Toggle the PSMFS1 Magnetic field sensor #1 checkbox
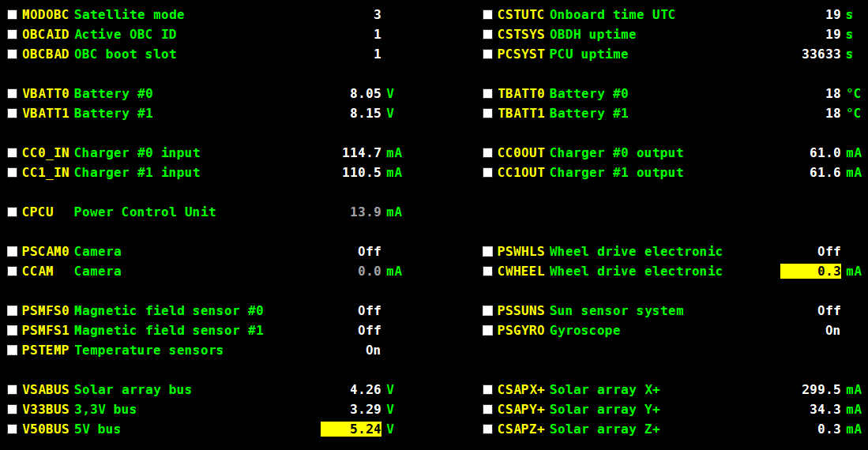Viewport: 868px width, 450px height. click(12, 331)
